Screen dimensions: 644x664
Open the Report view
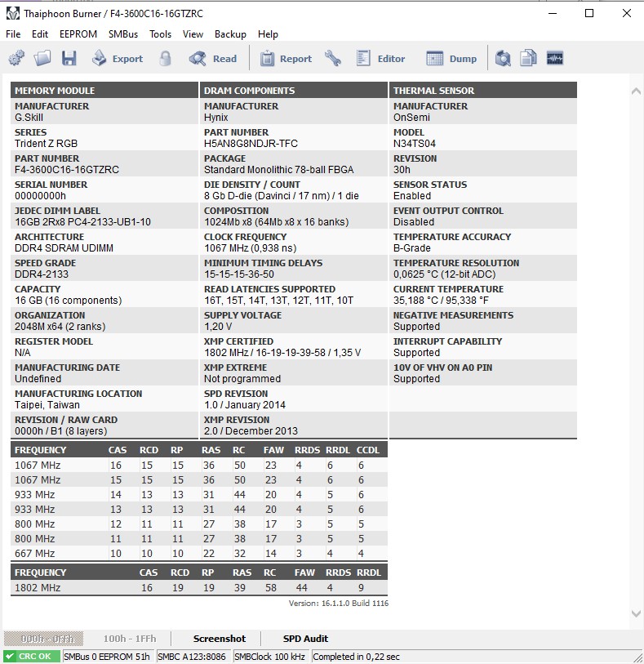click(286, 59)
